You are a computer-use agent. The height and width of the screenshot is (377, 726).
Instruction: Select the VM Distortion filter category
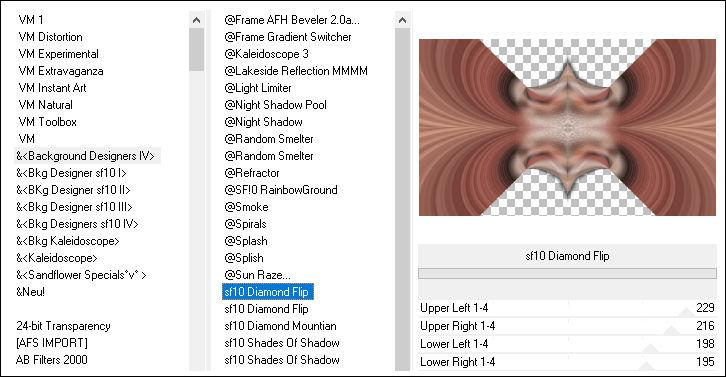[50, 37]
